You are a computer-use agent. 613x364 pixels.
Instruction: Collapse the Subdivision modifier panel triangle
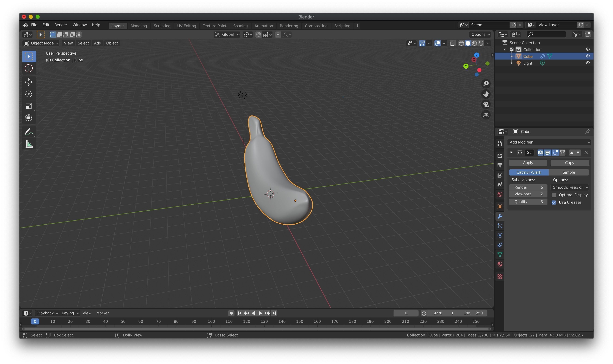point(511,153)
